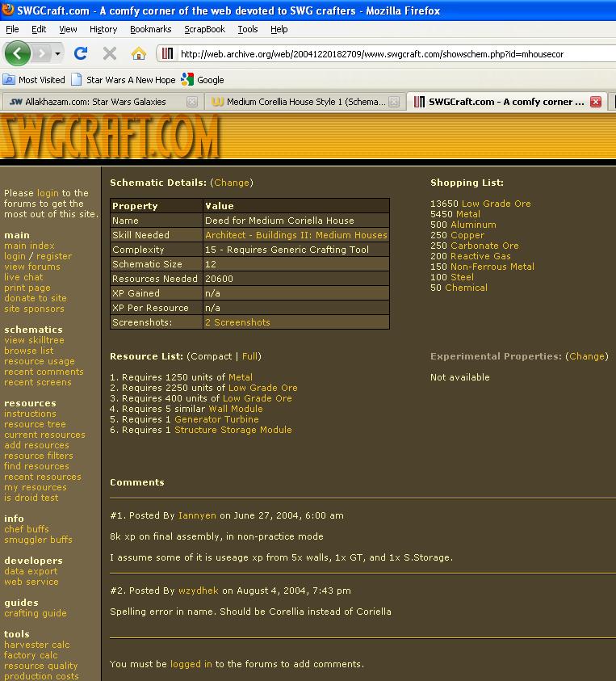Click the Forward navigation arrow

pos(42,53)
